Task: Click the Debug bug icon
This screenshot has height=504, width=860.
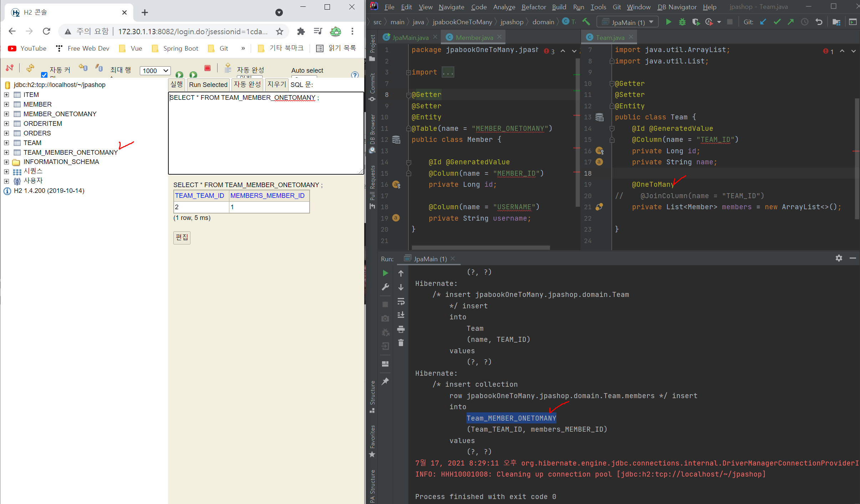Action: click(x=682, y=22)
